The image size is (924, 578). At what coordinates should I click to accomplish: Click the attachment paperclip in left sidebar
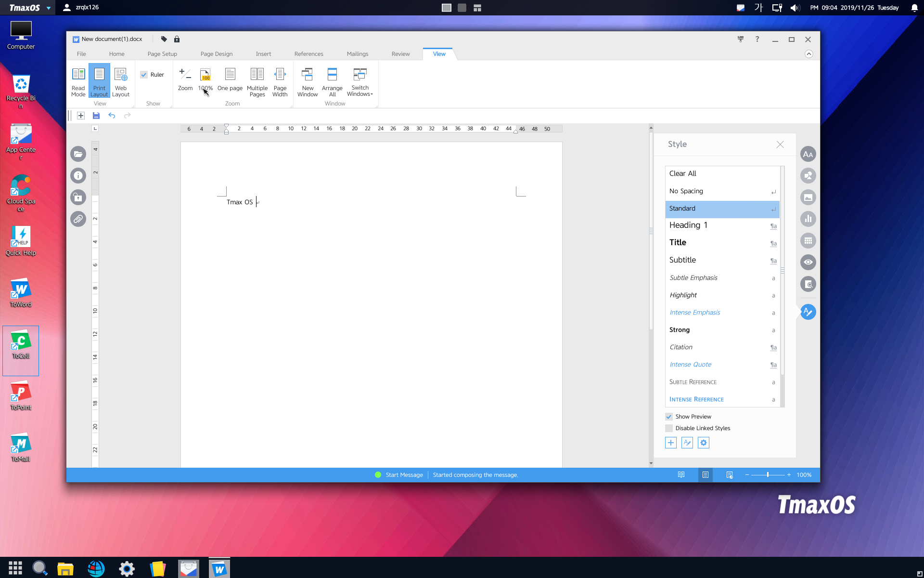[78, 219]
